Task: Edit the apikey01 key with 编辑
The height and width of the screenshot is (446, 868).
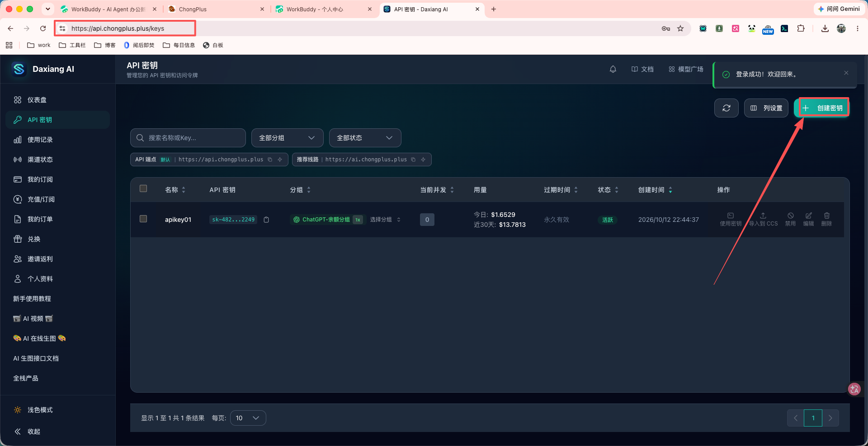Action: point(808,219)
